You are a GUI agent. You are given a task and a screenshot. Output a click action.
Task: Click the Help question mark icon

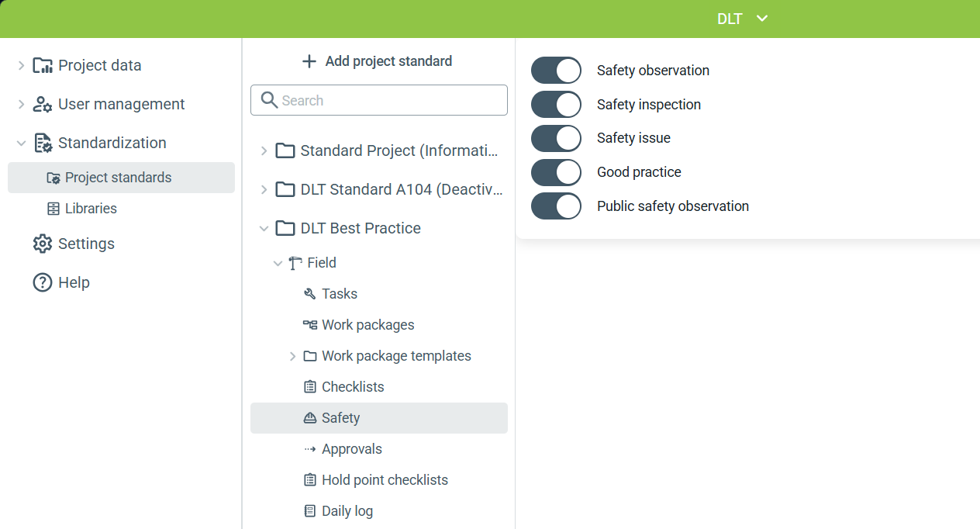tap(43, 282)
